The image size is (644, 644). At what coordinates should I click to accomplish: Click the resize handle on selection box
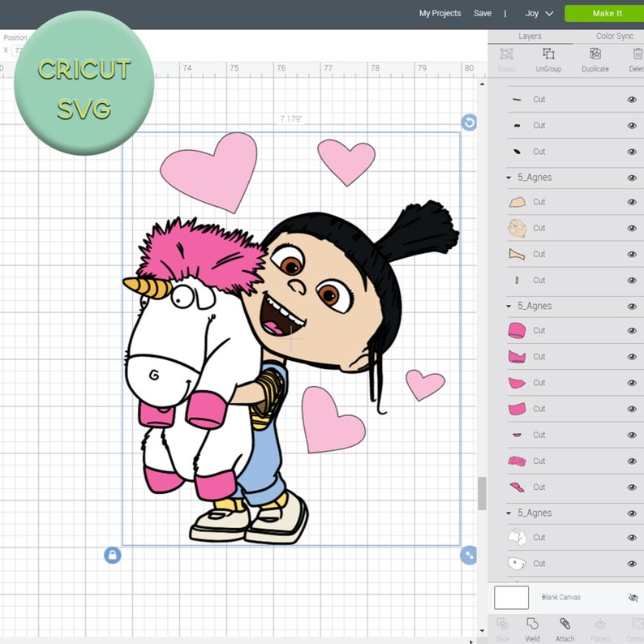pyautogui.click(x=469, y=556)
